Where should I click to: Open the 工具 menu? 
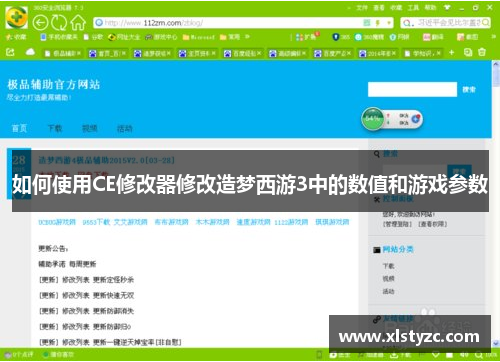click(x=413, y=7)
